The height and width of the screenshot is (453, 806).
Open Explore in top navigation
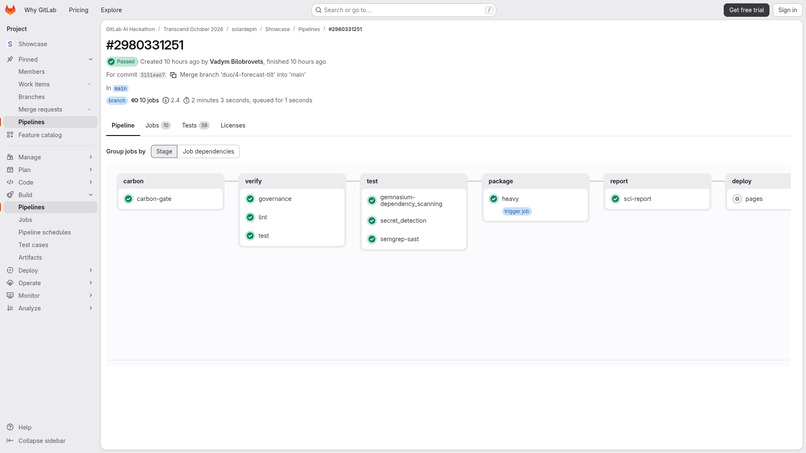pyautogui.click(x=111, y=10)
